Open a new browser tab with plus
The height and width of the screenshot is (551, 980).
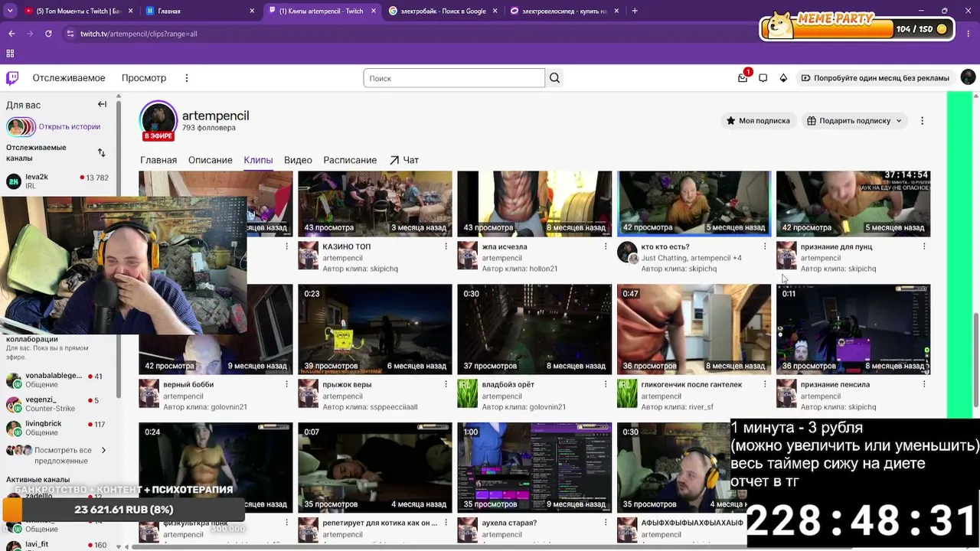tap(635, 11)
